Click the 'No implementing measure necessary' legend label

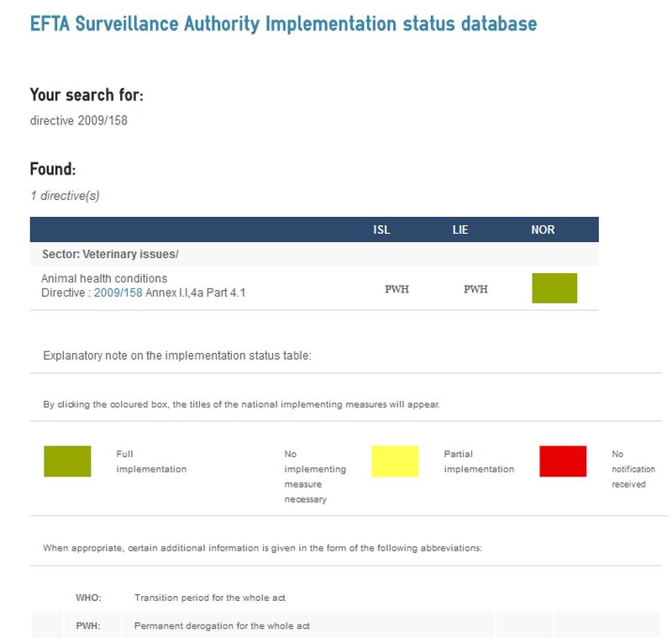click(x=315, y=477)
